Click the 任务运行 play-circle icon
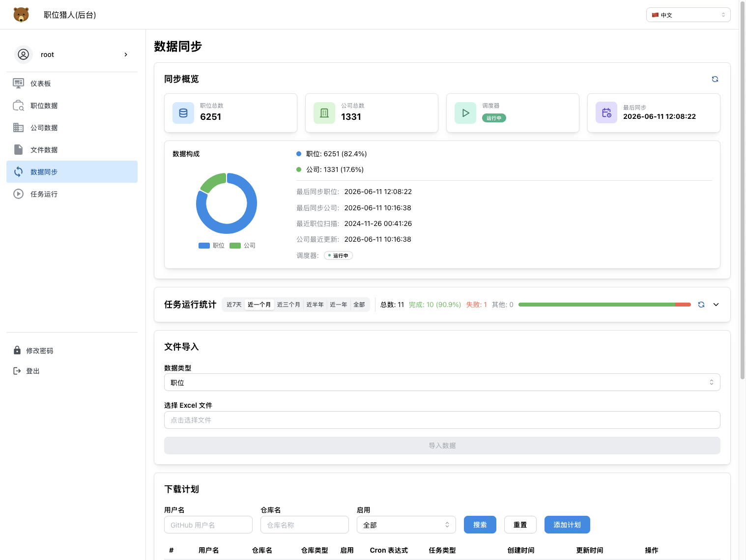The width and height of the screenshot is (746, 560). [18, 194]
